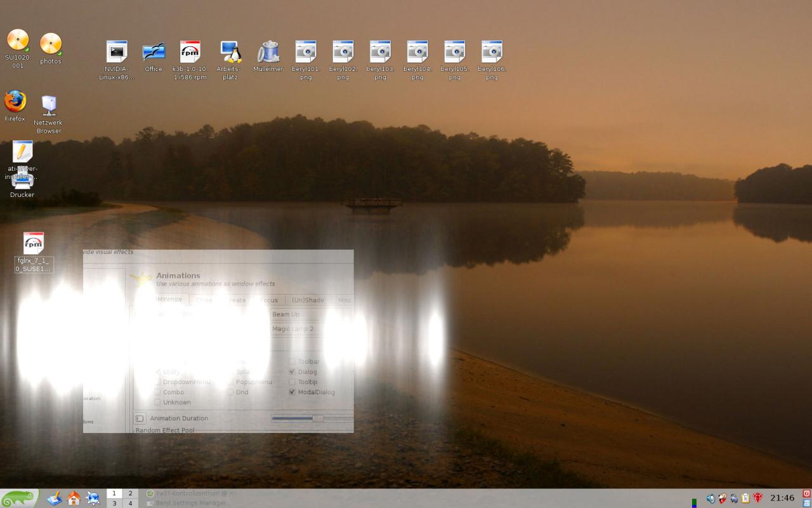Click the 21:46 clock
The width and height of the screenshot is (812, 508).
coord(782,498)
